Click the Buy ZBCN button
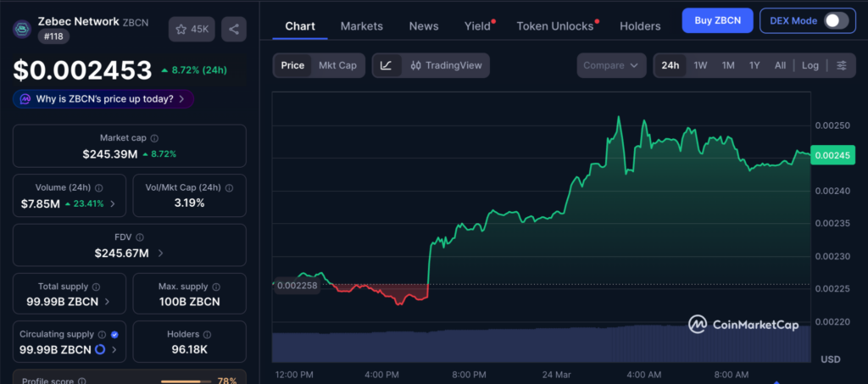868x384 pixels. tap(717, 20)
